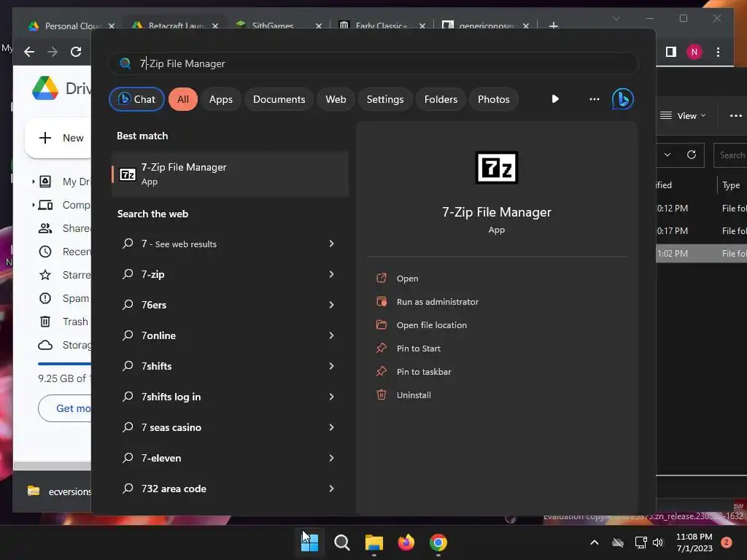Expand the 7online suggestion chevron
This screenshot has width=747, height=560.
[x=332, y=335]
